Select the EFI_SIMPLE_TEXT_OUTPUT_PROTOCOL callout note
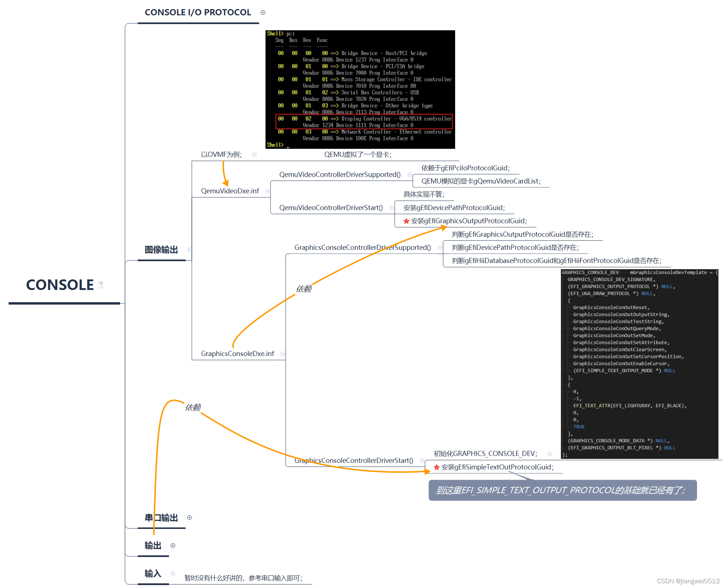Image resolution: width=725 pixels, height=588 pixels. tap(563, 490)
